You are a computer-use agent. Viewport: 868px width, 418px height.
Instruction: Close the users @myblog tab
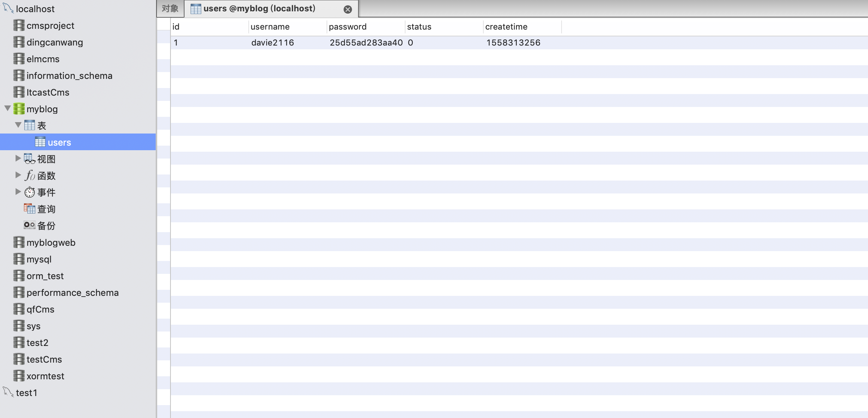[x=347, y=9]
